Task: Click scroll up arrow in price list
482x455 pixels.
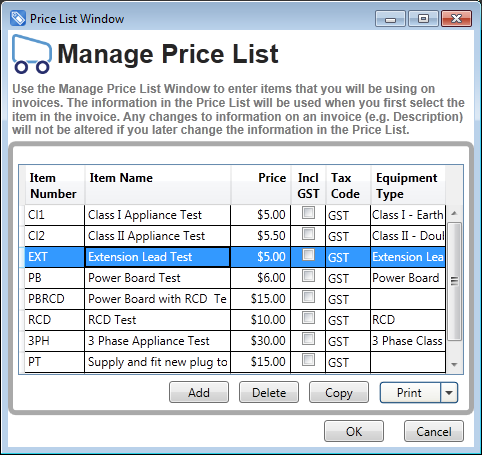Action: pos(454,213)
